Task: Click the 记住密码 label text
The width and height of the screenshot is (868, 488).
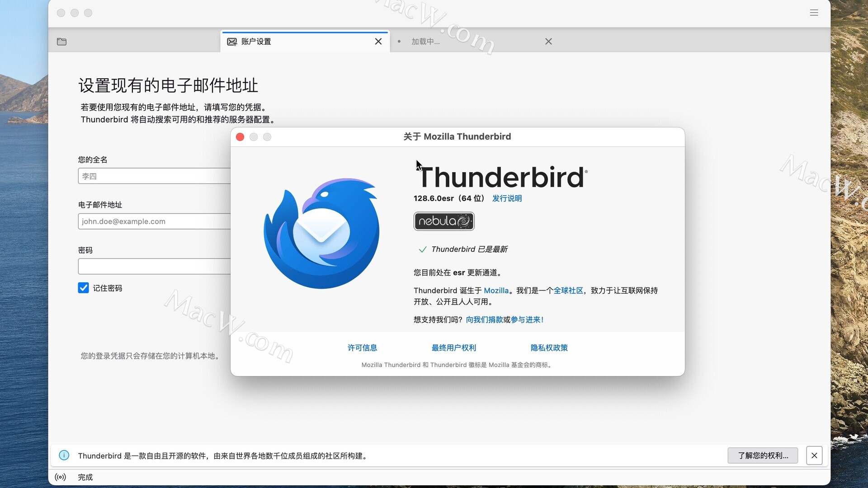Action: pos(108,288)
